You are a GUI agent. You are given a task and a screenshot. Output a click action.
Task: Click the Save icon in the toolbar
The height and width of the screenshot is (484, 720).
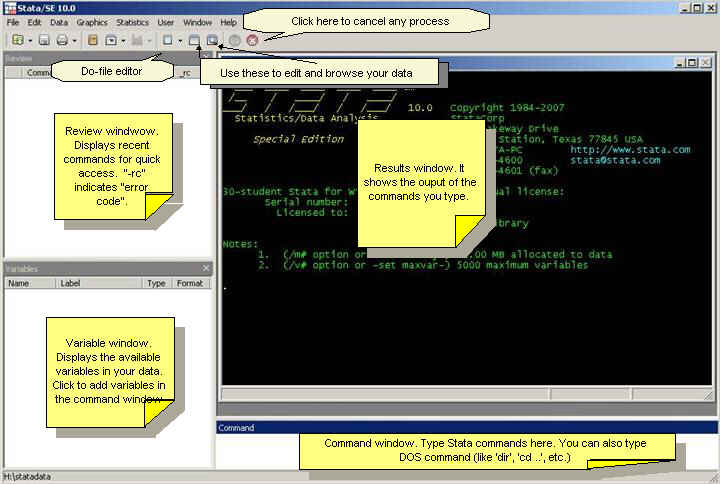pyautogui.click(x=45, y=40)
